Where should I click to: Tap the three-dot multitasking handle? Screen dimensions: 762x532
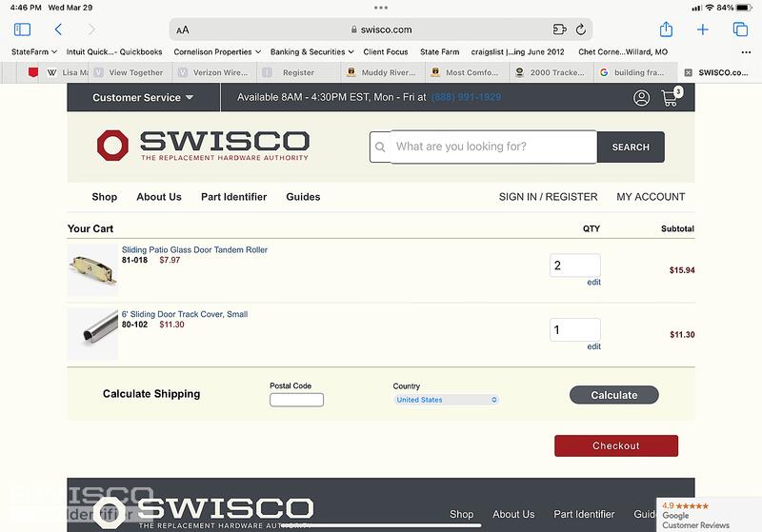click(381, 8)
